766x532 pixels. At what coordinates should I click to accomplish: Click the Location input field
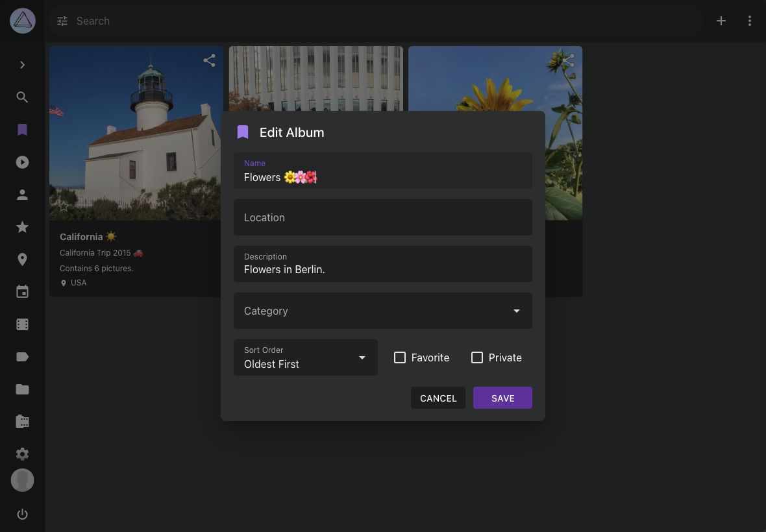(x=383, y=217)
